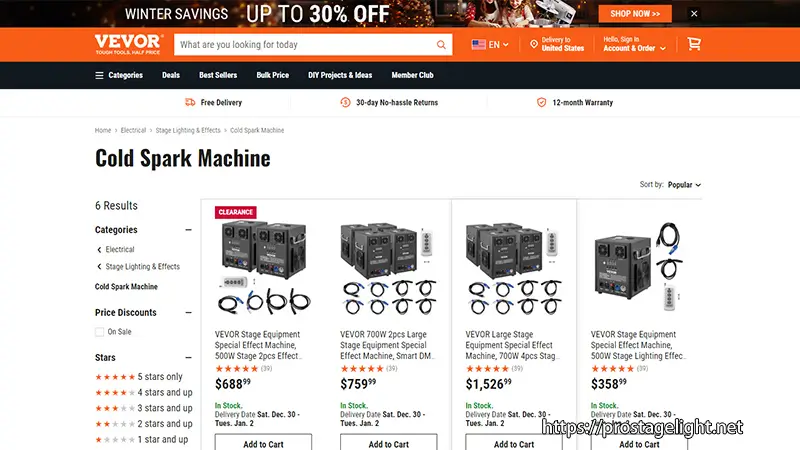This screenshot has width=800, height=450.
Task: Go to Stage Lighting & Effects breadcrumb
Action: point(188,131)
